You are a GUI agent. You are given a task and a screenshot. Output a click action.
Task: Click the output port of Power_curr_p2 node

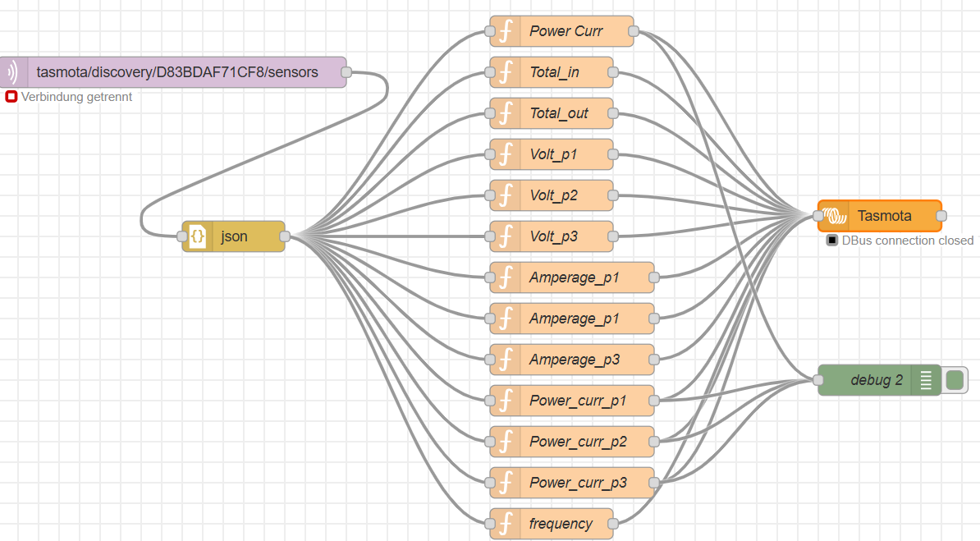click(654, 442)
